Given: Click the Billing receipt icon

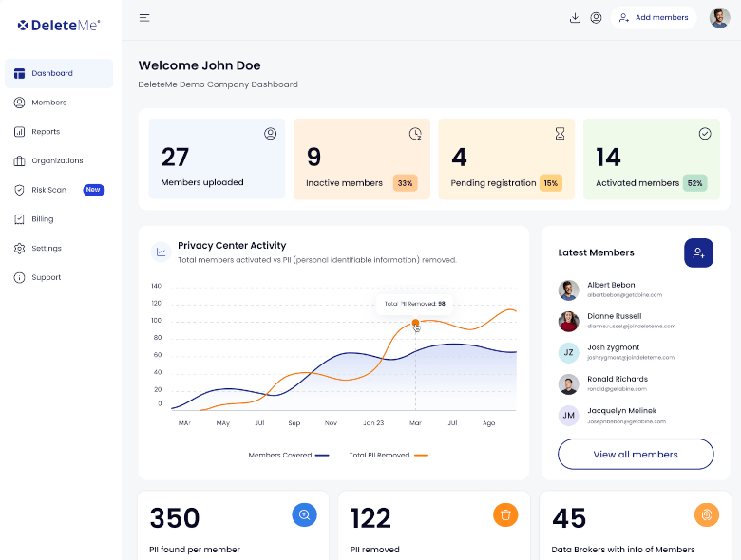Looking at the screenshot, I should [19, 219].
